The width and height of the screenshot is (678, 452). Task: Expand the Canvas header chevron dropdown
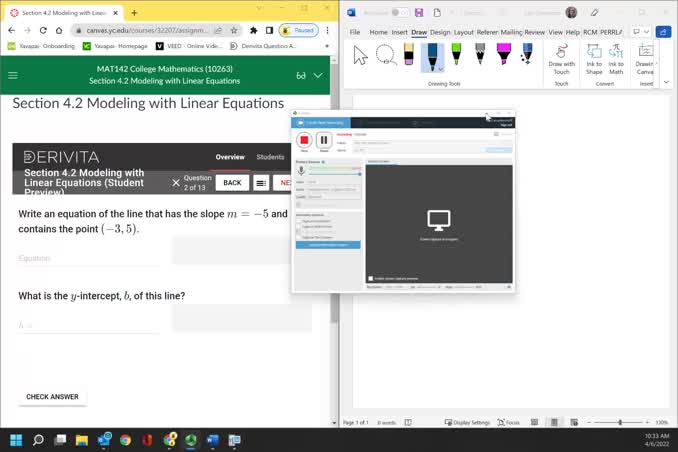coord(318,75)
